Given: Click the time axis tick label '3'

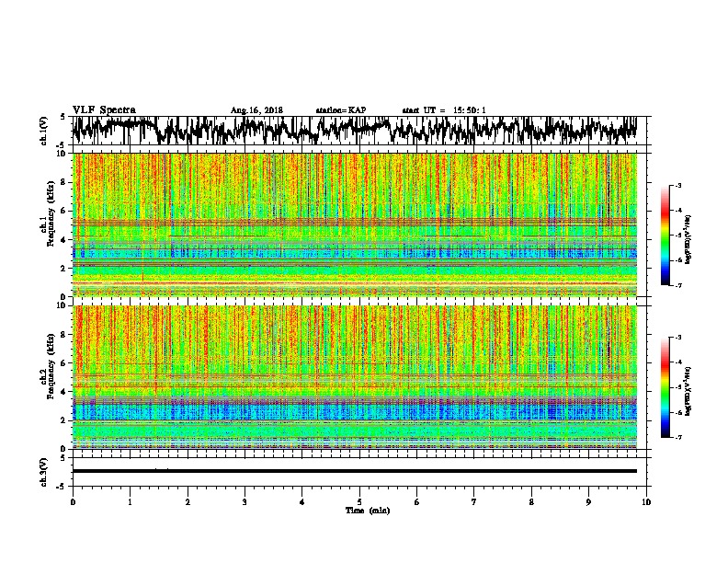Looking at the screenshot, I should (245, 502).
